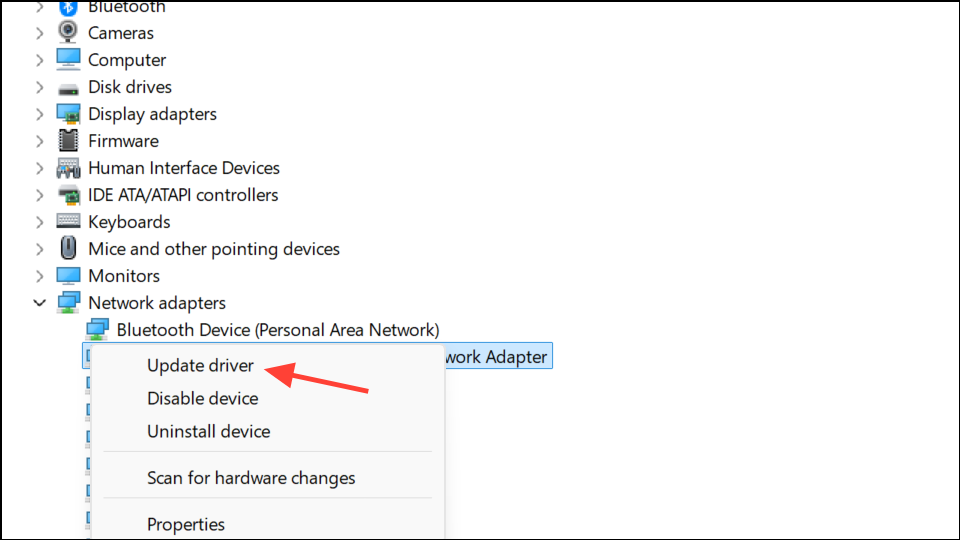Click the Cameras webcam icon
Screen dimensions: 960x540
coord(68,33)
